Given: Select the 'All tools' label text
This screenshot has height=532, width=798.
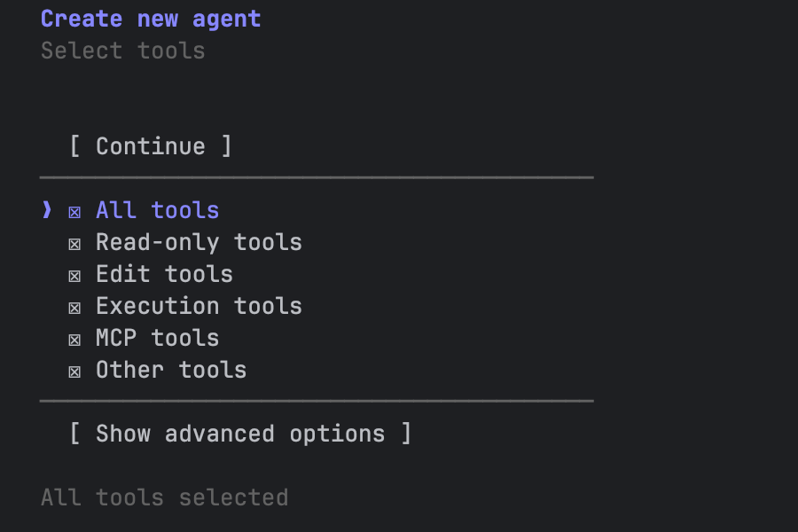Looking at the screenshot, I should pos(157,210).
